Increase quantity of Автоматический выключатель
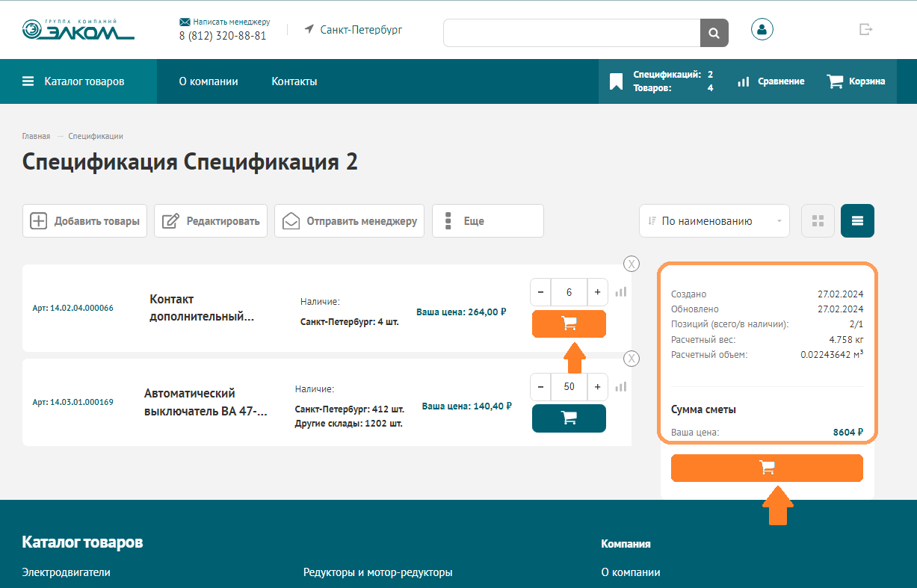 coord(597,387)
